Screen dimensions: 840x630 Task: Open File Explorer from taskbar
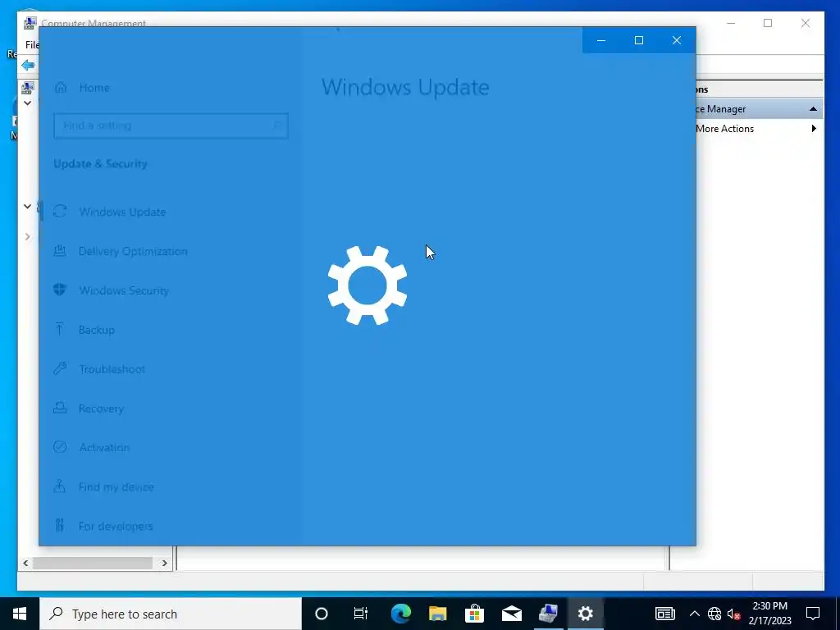(438, 614)
